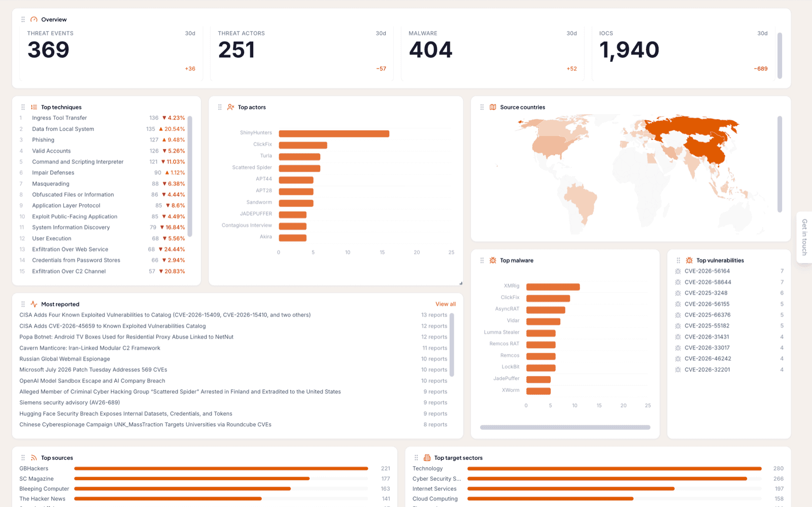812x507 pixels.
Task: Click the AsyncRAT bar in Top malware
Action: (546, 310)
